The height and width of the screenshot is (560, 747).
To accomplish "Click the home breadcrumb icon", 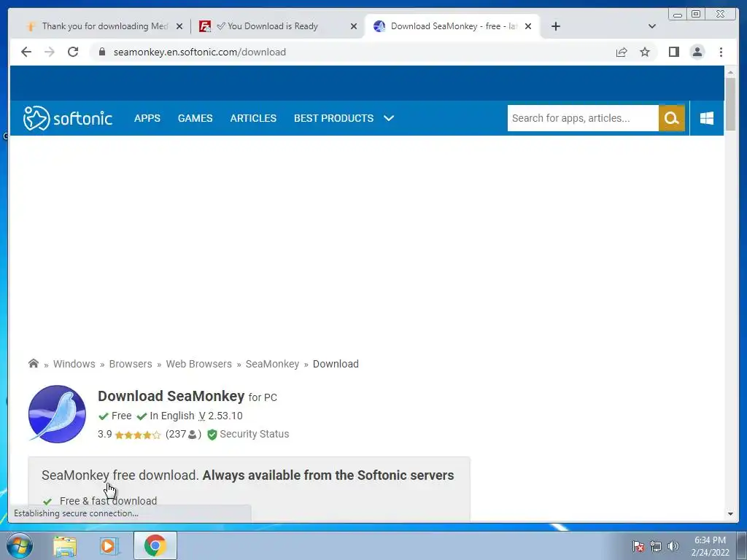I will [x=34, y=363].
